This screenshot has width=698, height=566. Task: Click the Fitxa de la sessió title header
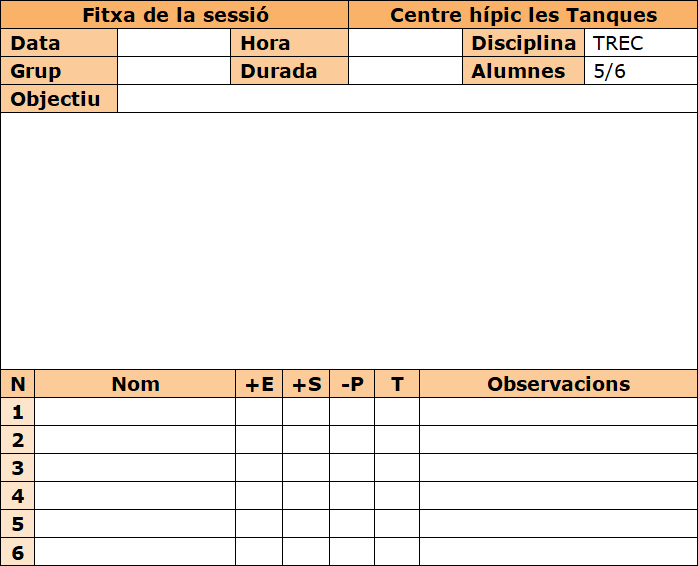(175, 15)
